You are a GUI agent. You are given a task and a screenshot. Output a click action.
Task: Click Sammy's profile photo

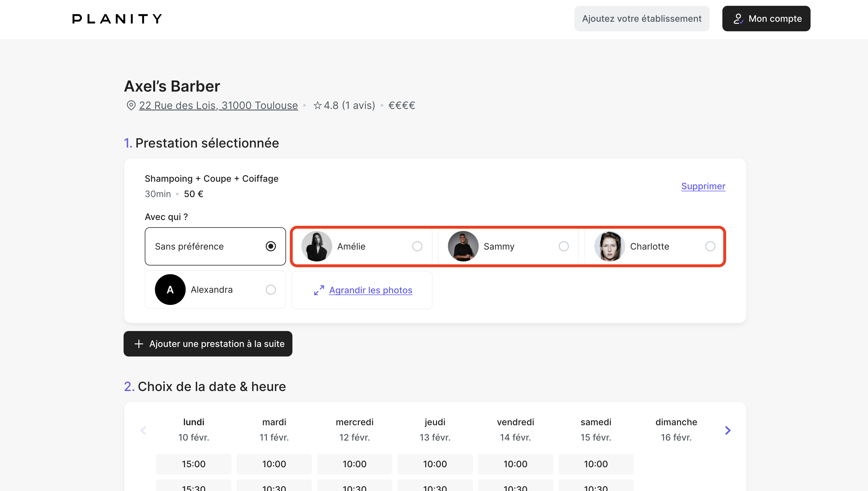[463, 246]
